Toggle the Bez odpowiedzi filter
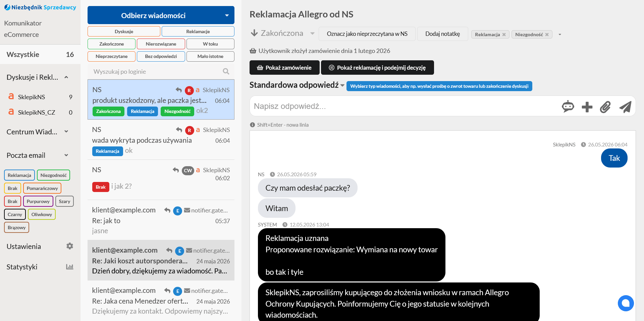The image size is (644, 321). pyautogui.click(x=161, y=56)
